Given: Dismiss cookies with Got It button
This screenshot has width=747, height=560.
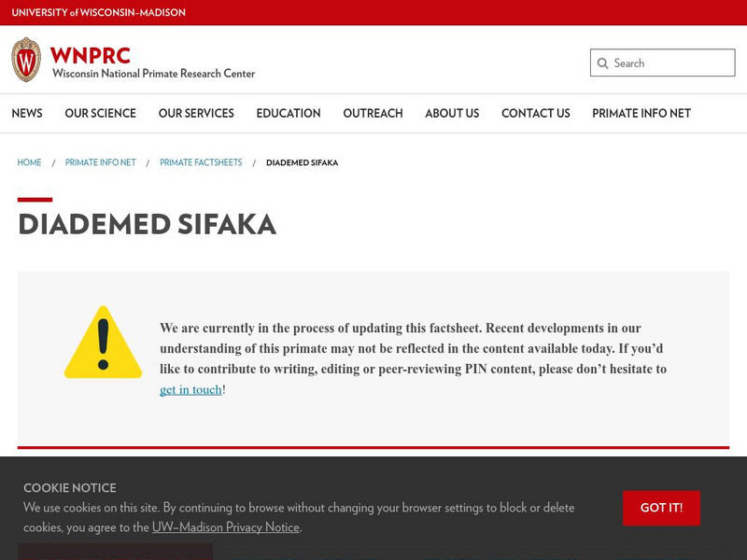Looking at the screenshot, I should tap(661, 508).
